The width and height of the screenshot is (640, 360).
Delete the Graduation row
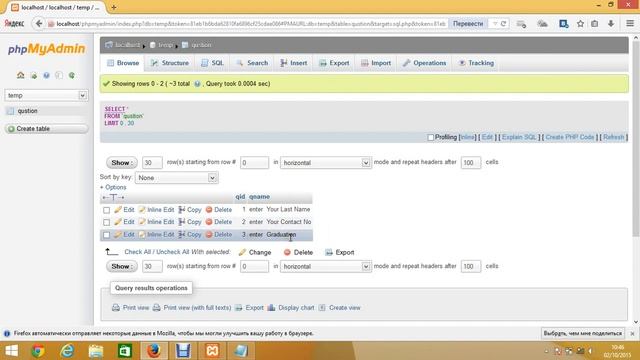coord(219,235)
